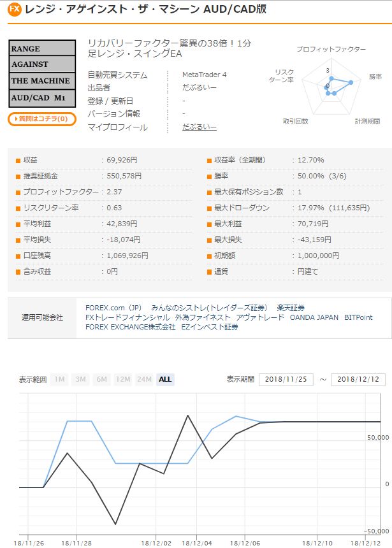Click the 収益 value 69,926円

click(122, 160)
